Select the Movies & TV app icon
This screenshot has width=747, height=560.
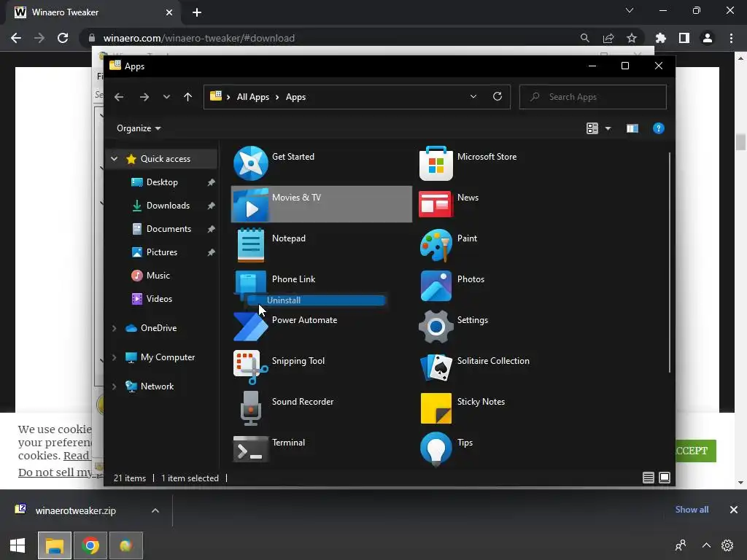[251, 204]
